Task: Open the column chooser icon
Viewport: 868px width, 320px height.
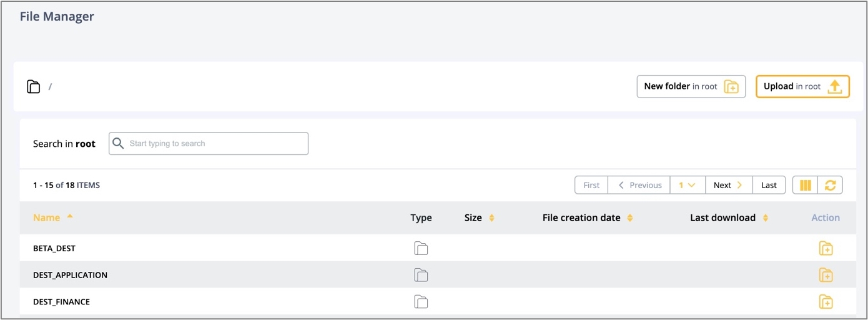Action: pos(806,185)
